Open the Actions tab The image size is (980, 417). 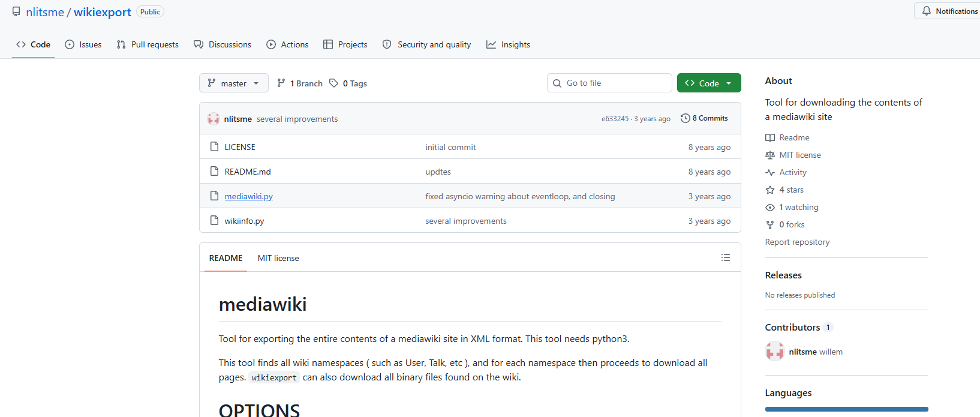tap(287, 44)
